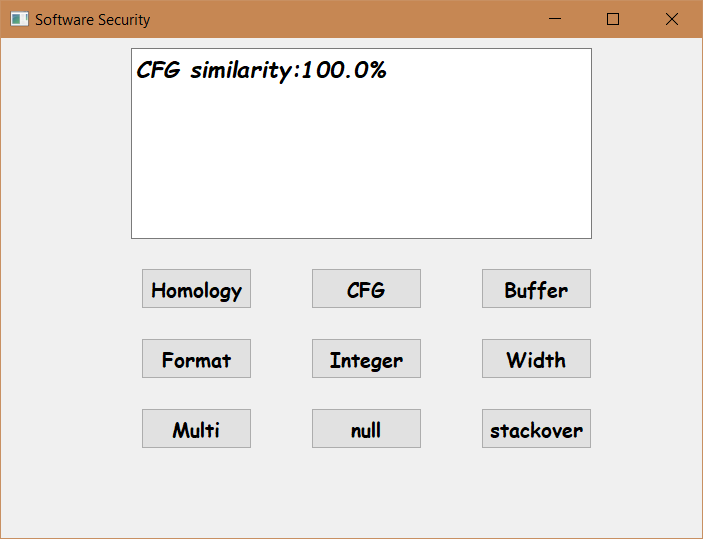
Task: Click the Homology button
Action: coord(196,289)
